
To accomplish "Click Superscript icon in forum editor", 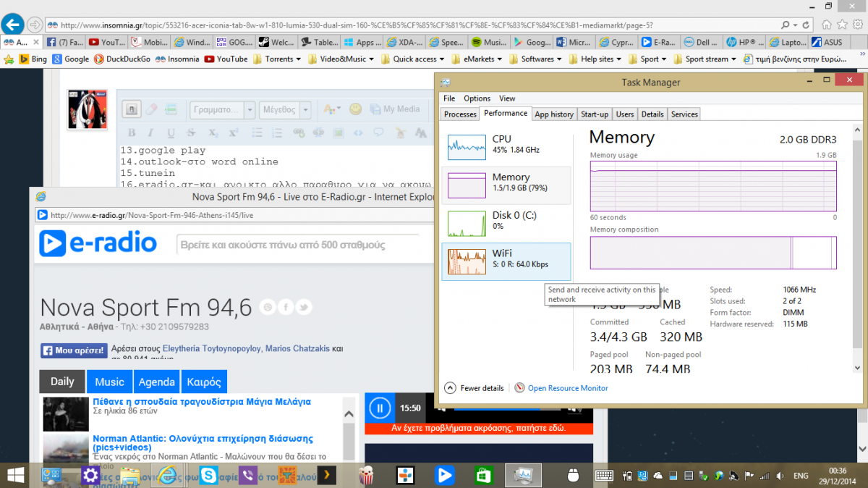I will click(233, 133).
